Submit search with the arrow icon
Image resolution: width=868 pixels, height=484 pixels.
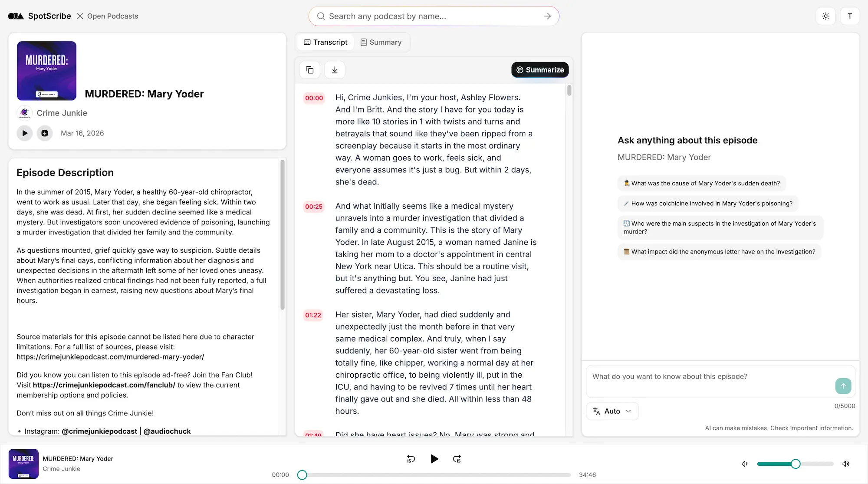pyautogui.click(x=547, y=16)
